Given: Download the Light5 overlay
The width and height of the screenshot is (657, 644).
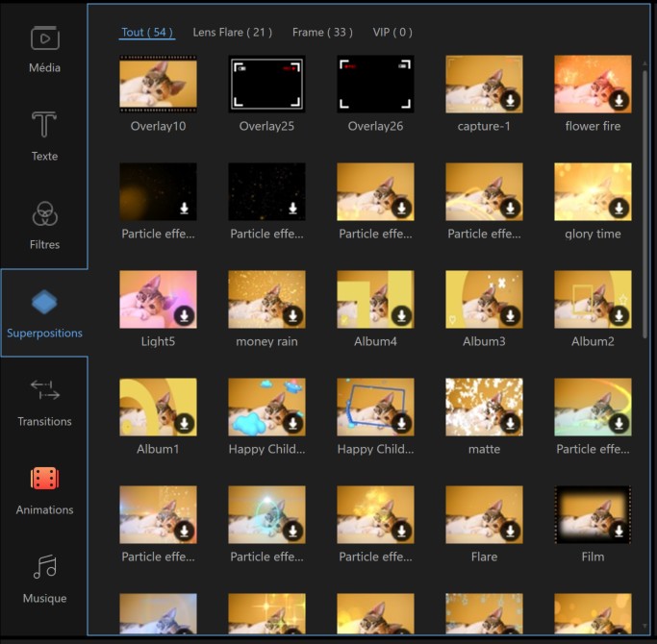Looking at the screenshot, I should pyautogui.click(x=184, y=315).
